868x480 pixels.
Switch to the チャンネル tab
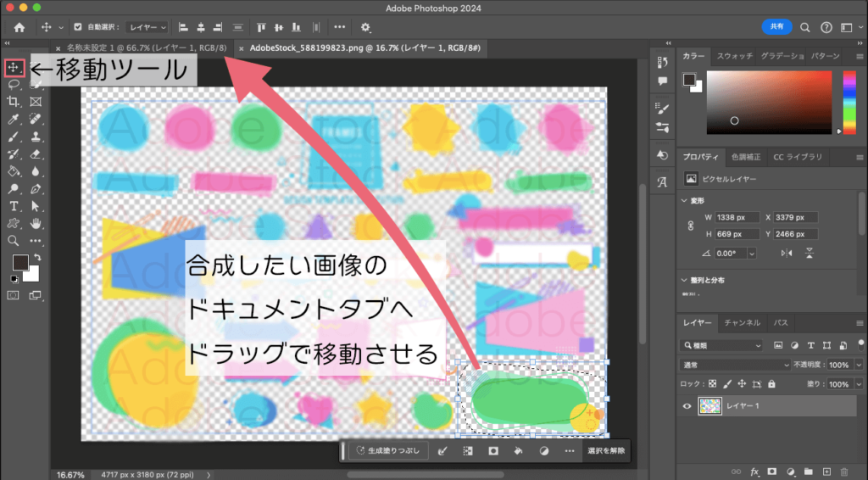tap(743, 323)
